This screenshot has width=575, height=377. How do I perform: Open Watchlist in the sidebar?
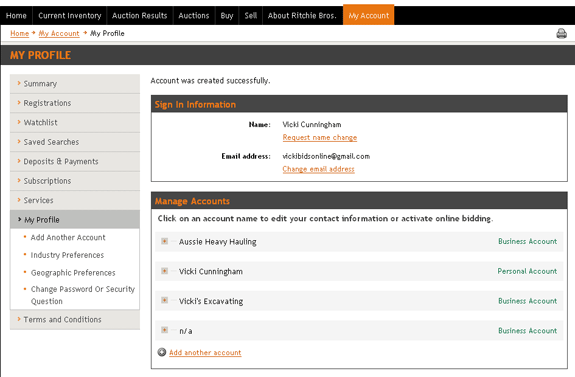pyautogui.click(x=75, y=122)
